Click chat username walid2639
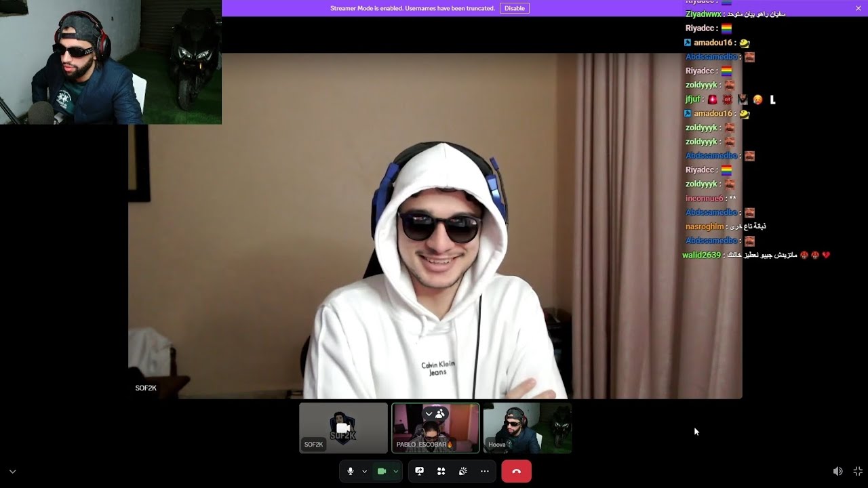 (x=701, y=255)
